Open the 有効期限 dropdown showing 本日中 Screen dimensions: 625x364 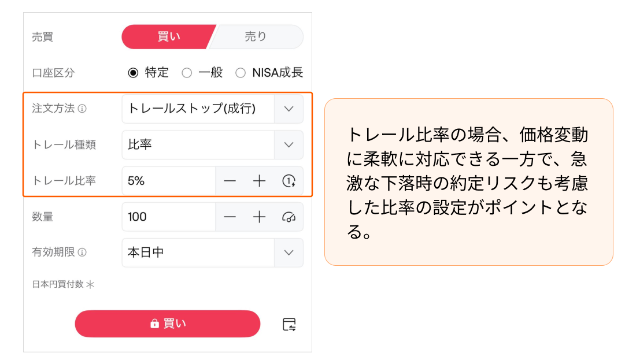click(x=289, y=252)
